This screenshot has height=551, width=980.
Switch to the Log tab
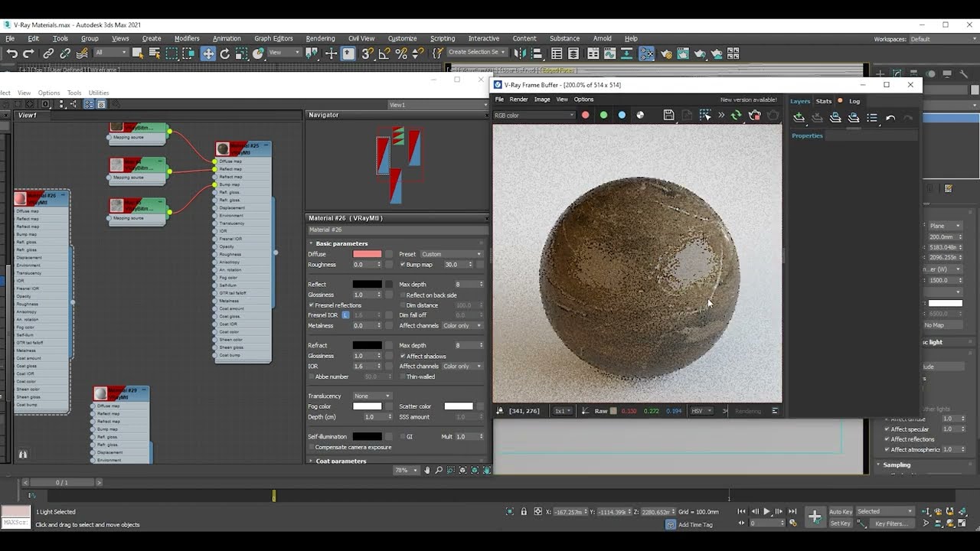tap(854, 101)
